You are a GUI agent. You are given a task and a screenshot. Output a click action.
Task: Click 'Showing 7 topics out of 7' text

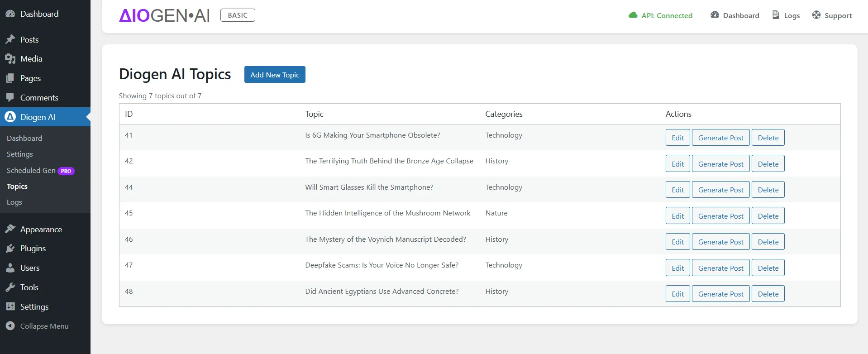(x=160, y=96)
